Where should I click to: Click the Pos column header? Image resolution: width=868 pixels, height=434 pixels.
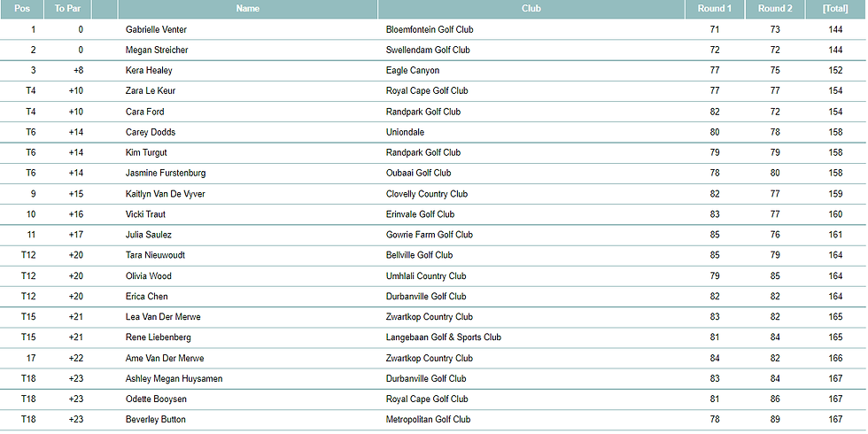pyautogui.click(x=22, y=9)
